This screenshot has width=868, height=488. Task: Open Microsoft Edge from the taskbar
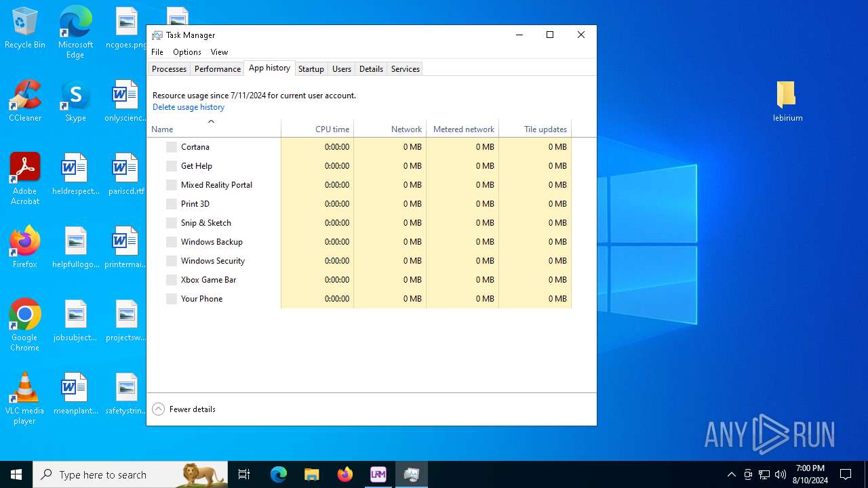tap(279, 474)
